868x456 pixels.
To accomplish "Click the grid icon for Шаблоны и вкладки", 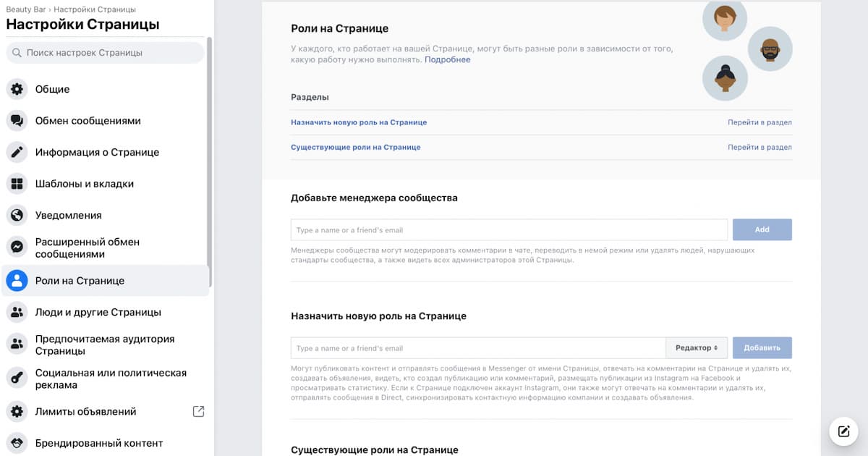I will 17,184.
